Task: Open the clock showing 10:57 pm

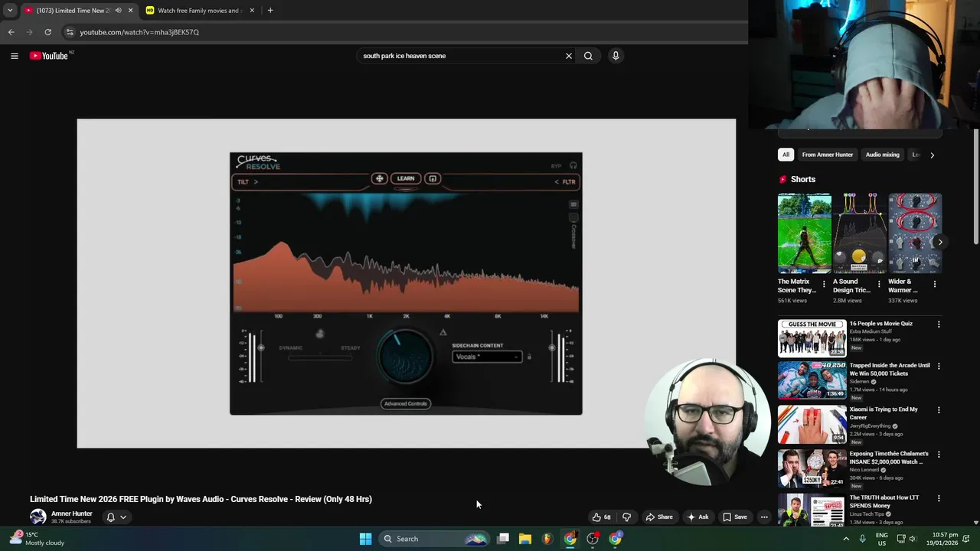Action: pos(945,539)
